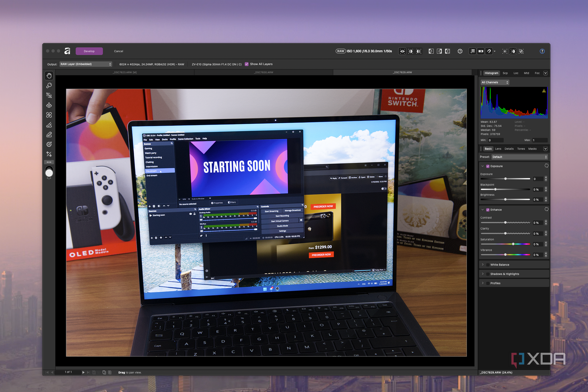
Task: Select the Crop tool in sidebar
Action: [49, 154]
